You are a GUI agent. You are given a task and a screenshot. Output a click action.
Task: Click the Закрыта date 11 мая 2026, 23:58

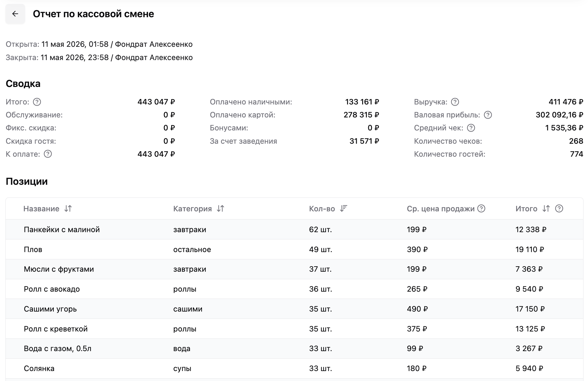[x=75, y=58]
